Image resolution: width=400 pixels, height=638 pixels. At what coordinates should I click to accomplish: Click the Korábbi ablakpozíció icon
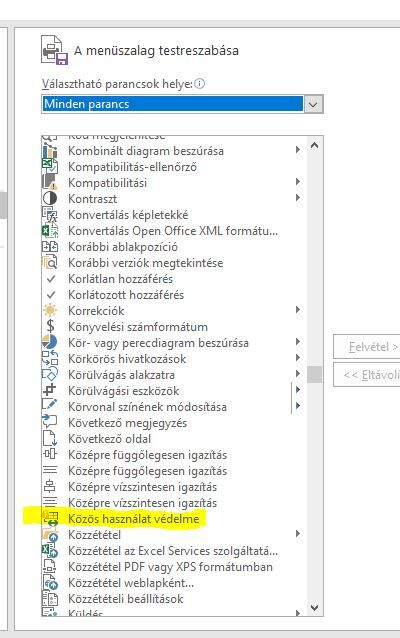[x=50, y=247]
